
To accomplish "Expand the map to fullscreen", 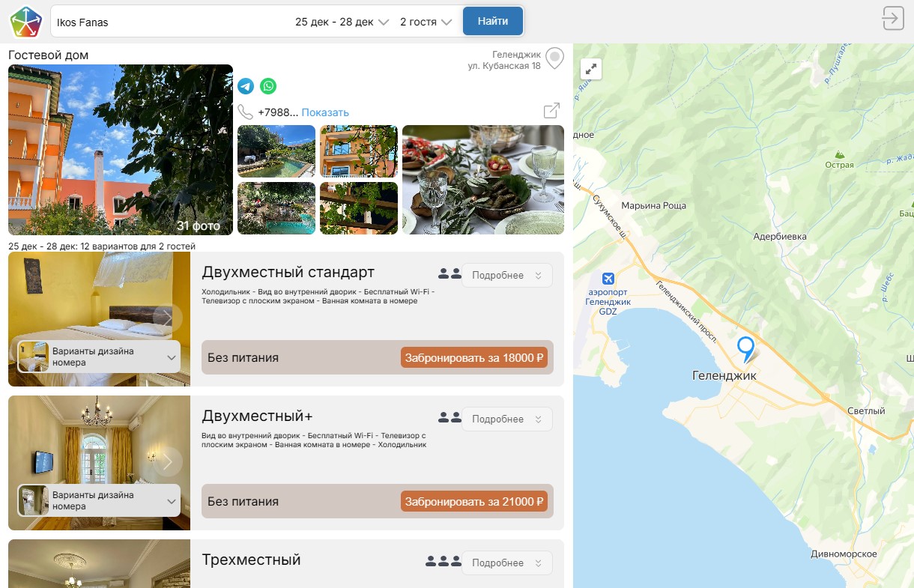I will 592,69.
